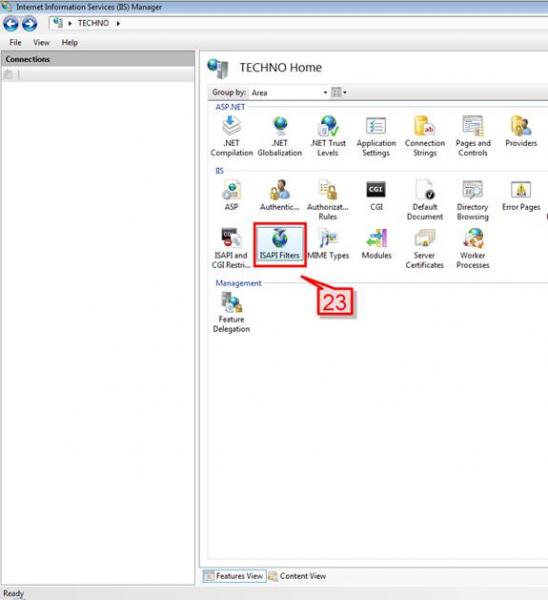Expand the arrow after TECHNO in address bar
The height and width of the screenshot is (600, 548).
click(118, 23)
